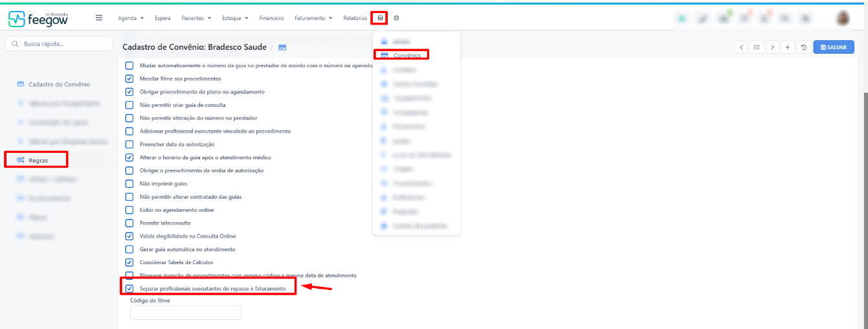Viewport: 868px width, 329px height.
Task: Open the Espera menu item
Action: click(162, 18)
